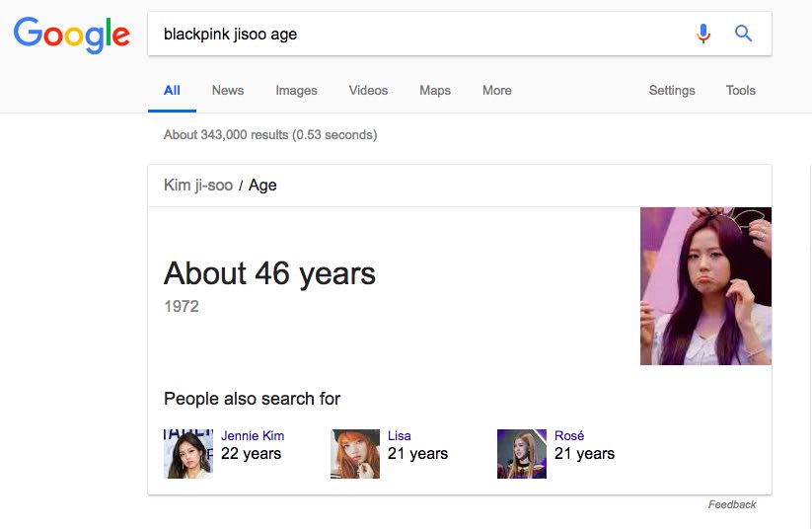Go to the Maps tab

(x=435, y=90)
